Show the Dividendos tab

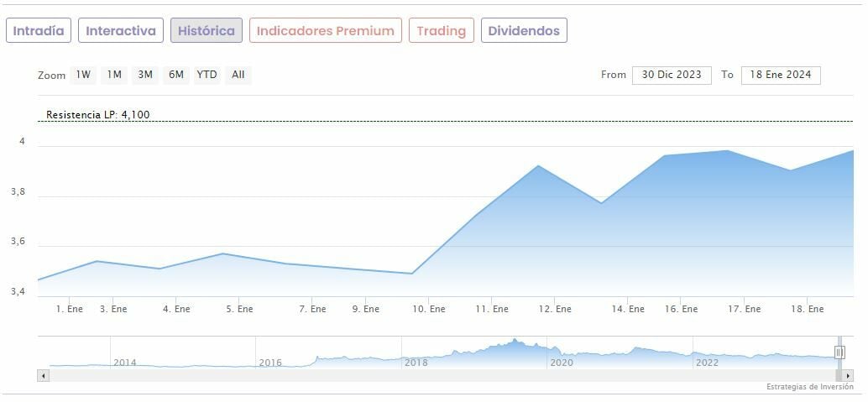(524, 31)
